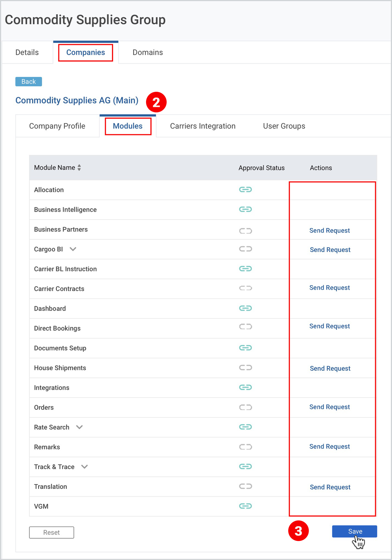
Task: Open the User Groups tab
Action: (x=284, y=126)
